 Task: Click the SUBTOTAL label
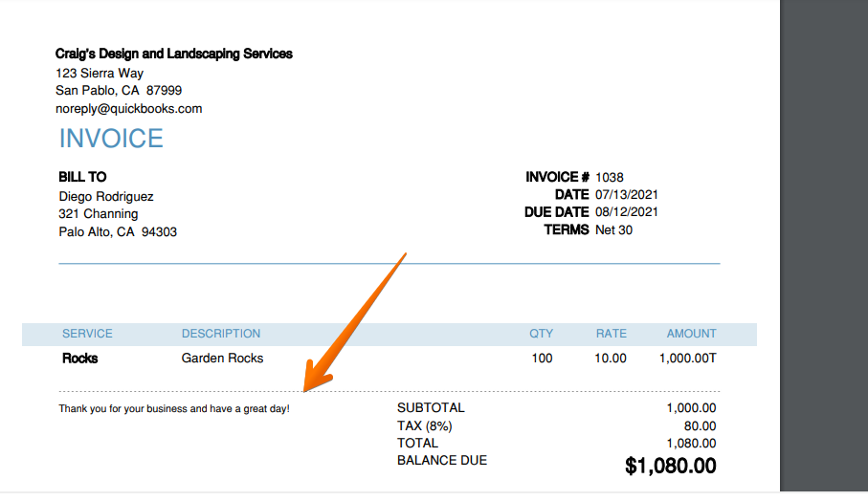point(431,407)
